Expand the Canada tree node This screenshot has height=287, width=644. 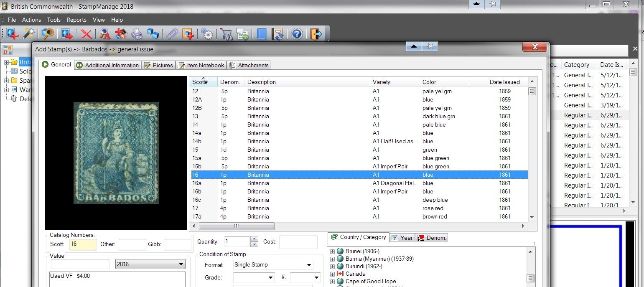(x=333, y=274)
